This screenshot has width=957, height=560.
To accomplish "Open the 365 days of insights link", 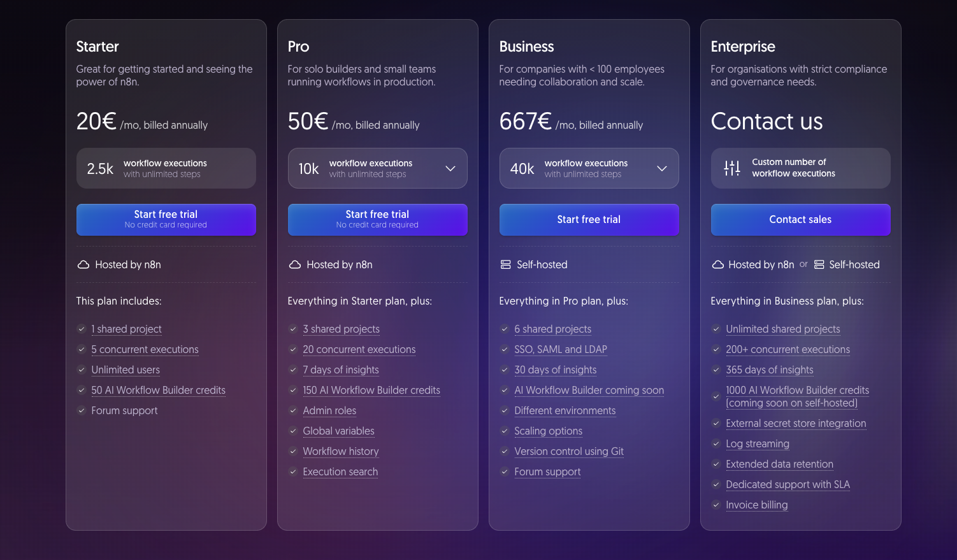I will 770,370.
